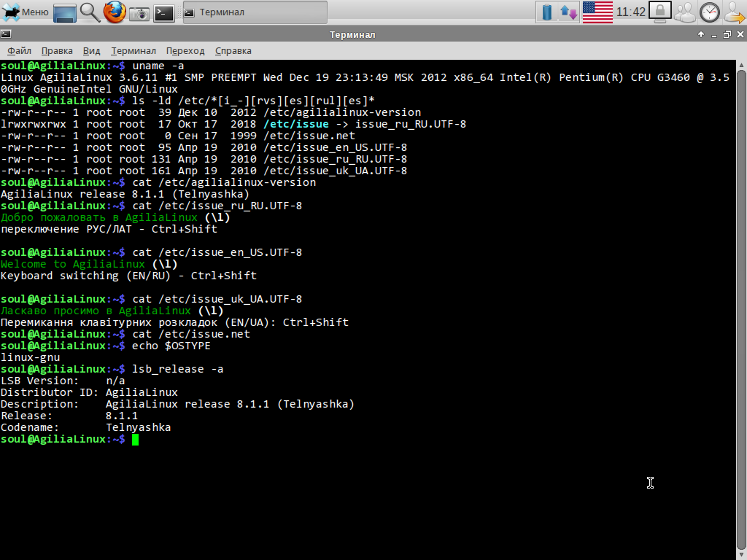Click the show desktop panel icon

click(65, 12)
